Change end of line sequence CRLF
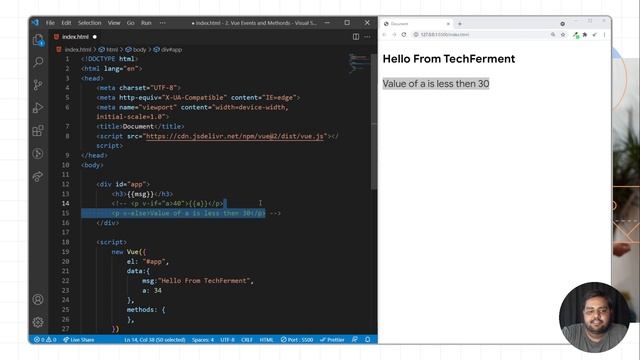Screen dimensions: 640x360 (247, 340)
